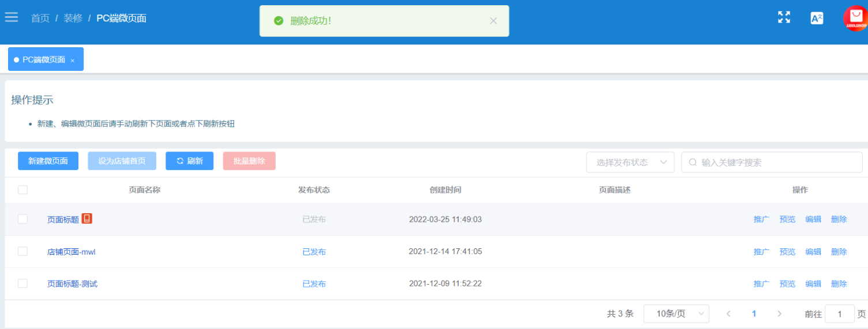The width and height of the screenshot is (868, 329).
Task: Click date 2022-03-25 11:49:03
Action: 445,220
